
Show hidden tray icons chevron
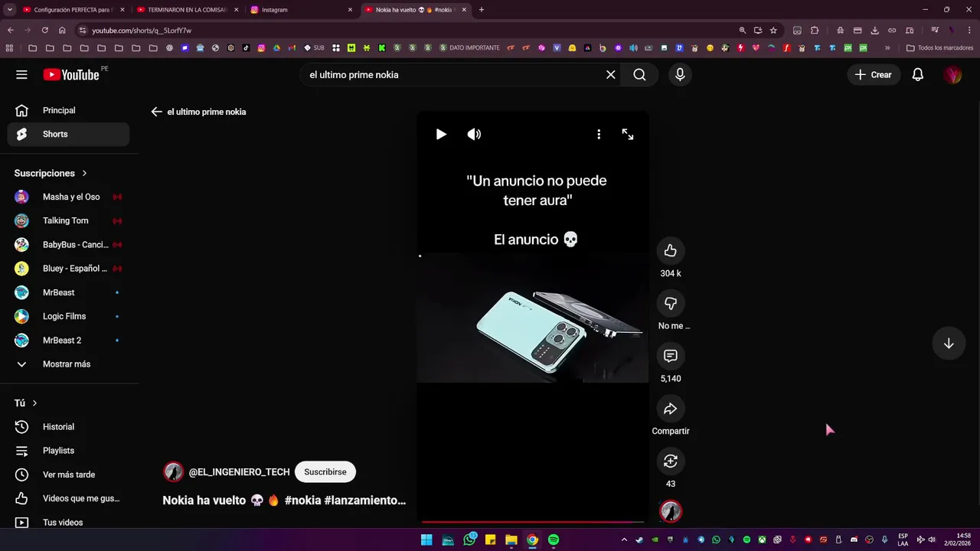tap(624, 540)
